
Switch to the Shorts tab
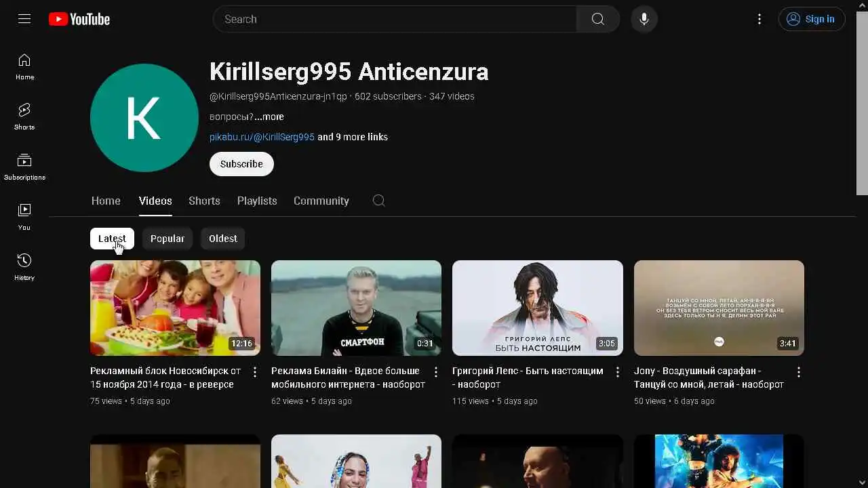pos(204,201)
